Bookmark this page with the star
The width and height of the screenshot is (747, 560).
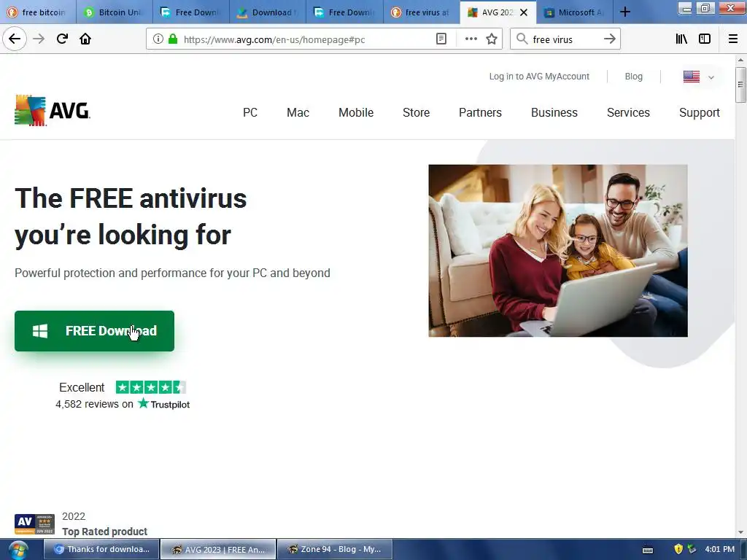click(x=492, y=39)
